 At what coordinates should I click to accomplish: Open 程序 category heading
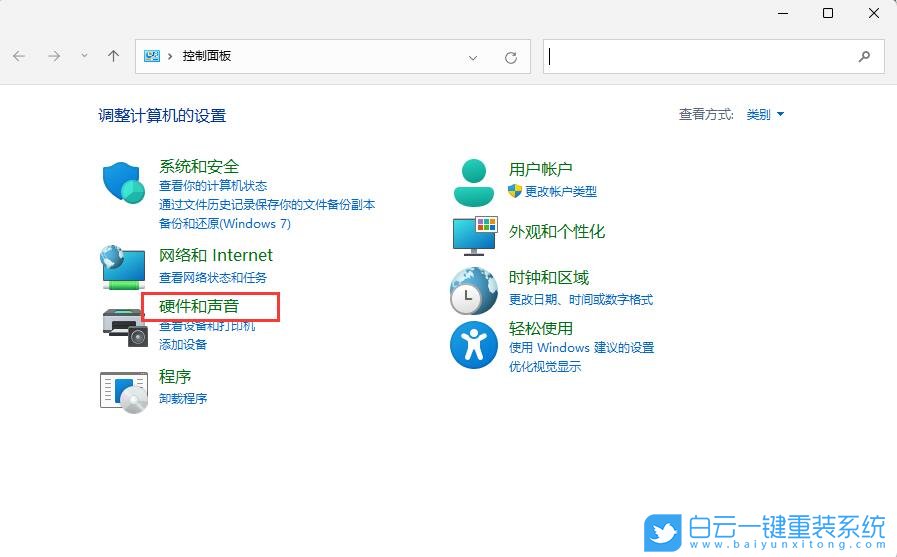pyautogui.click(x=175, y=377)
